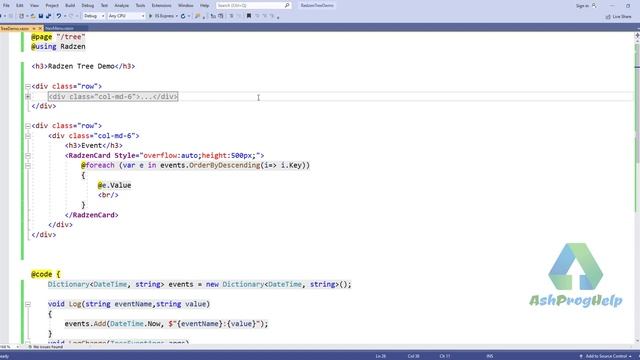Expand the collapsed col-md-6 div
This screenshot has width=640, height=360.
click(28, 96)
